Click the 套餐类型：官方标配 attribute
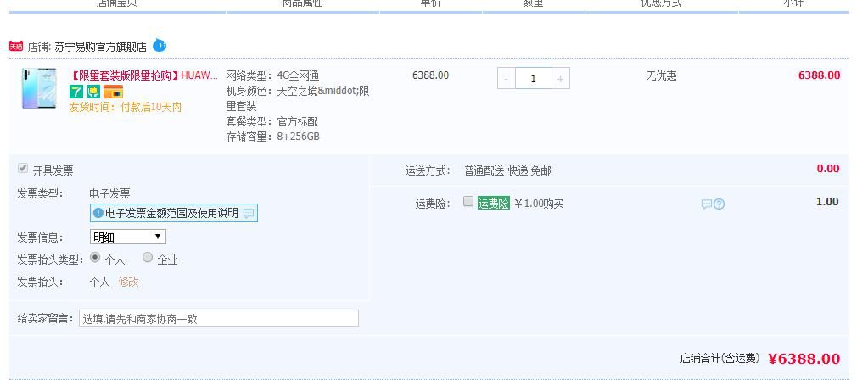 click(x=272, y=121)
